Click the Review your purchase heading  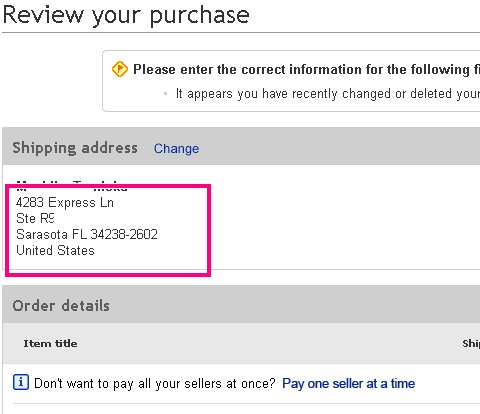(x=126, y=15)
